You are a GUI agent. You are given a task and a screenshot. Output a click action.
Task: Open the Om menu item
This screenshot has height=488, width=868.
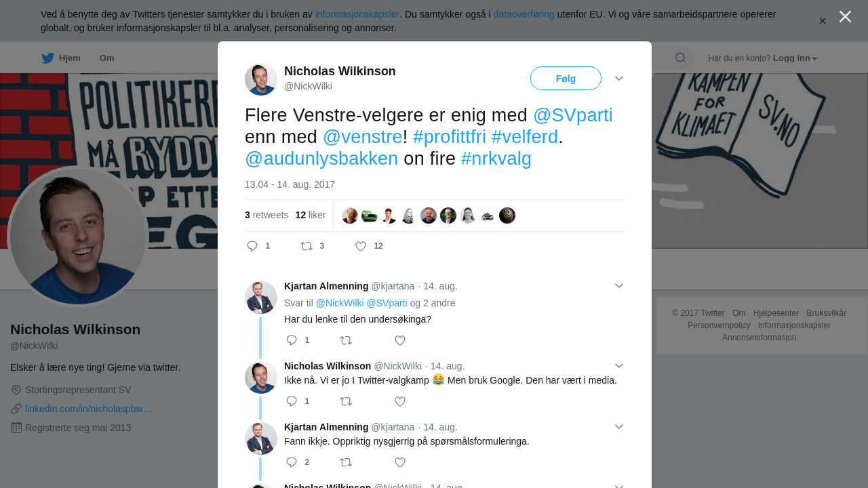point(107,58)
